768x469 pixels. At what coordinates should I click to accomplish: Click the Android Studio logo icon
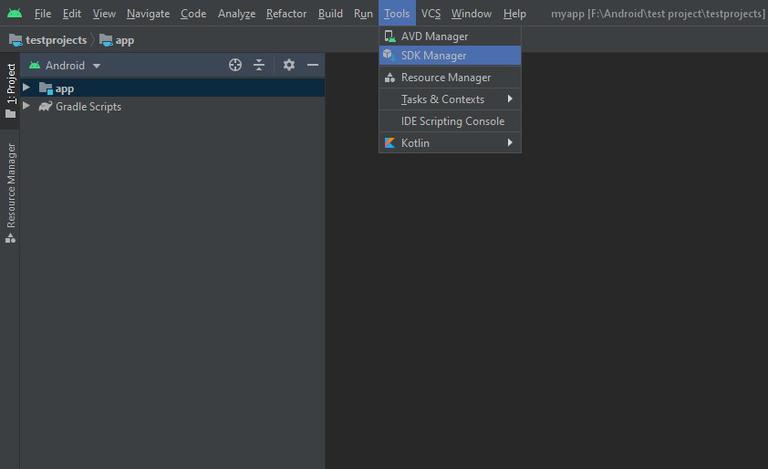(x=15, y=13)
